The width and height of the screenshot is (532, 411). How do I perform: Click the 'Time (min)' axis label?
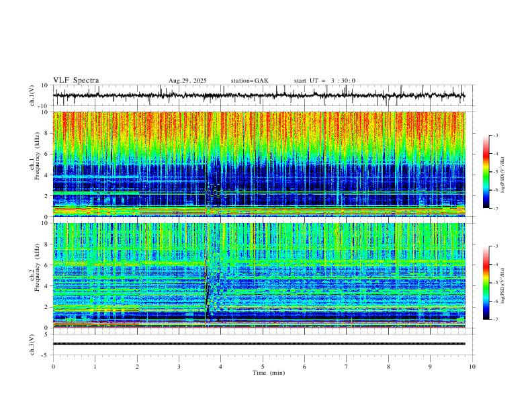269,373
